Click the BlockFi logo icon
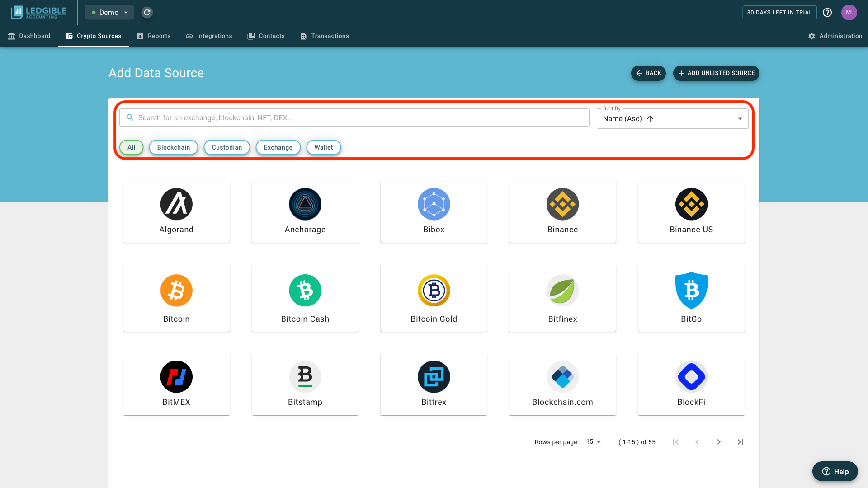This screenshot has height=488, width=868. [x=692, y=377]
